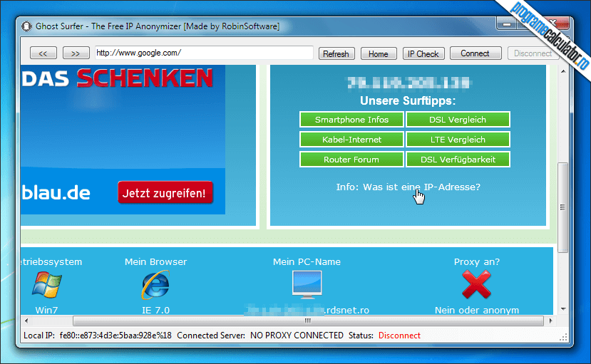The width and height of the screenshot is (591, 364).
Task: Minimize the Ghost Surfer window
Action: click(x=506, y=25)
